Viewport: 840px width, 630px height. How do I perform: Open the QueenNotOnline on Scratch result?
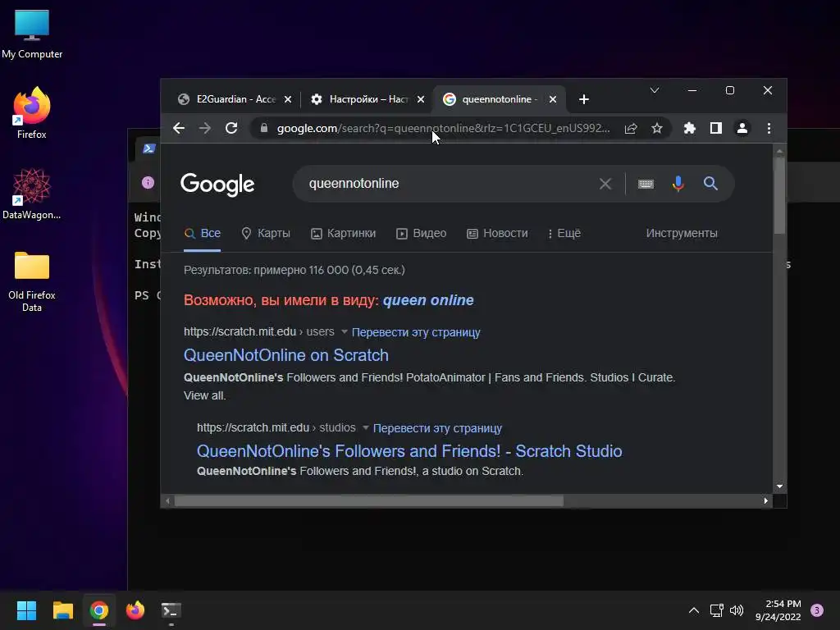286,355
